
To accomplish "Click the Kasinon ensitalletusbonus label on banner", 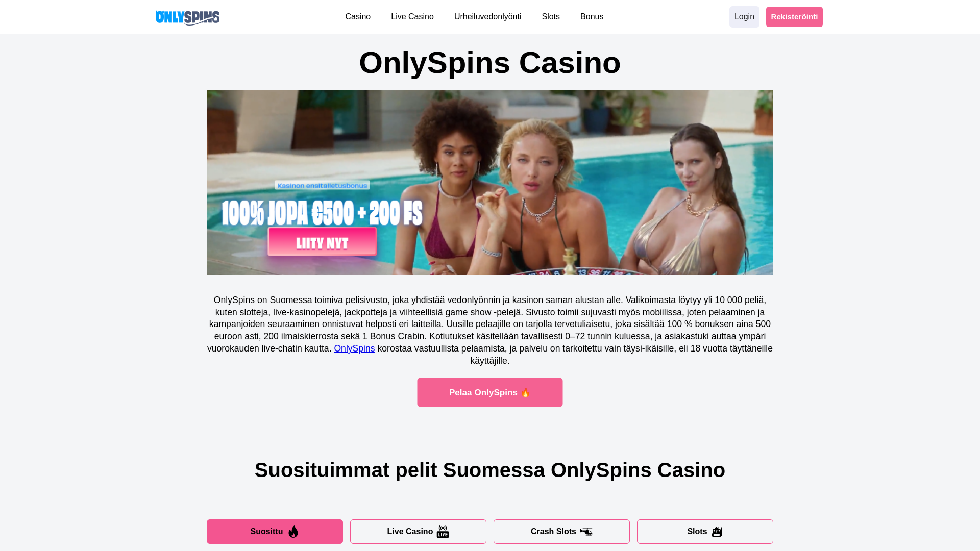I will point(322,185).
